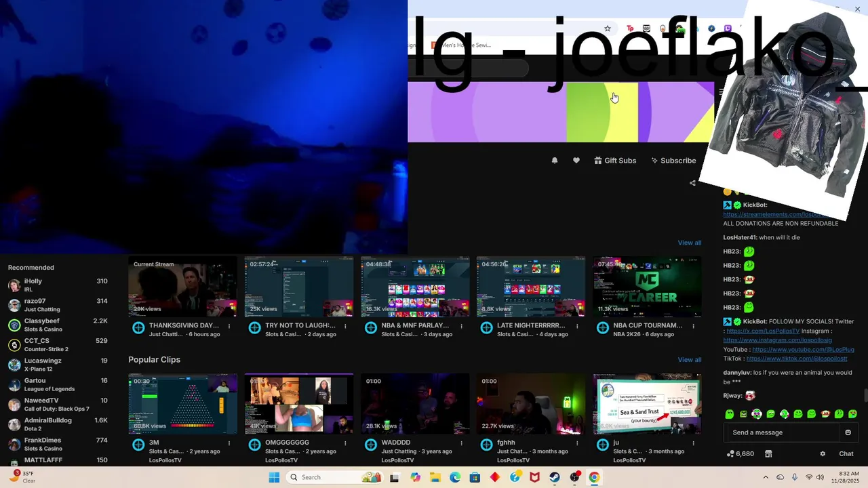The width and height of the screenshot is (868, 488).
Task: Open LATE NIGHTERRRRR video thumbnail
Action: pyautogui.click(x=531, y=287)
